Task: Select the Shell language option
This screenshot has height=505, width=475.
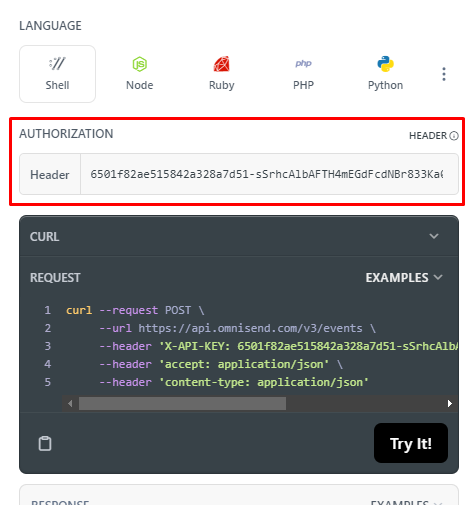Action: click(x=57, y=74)
